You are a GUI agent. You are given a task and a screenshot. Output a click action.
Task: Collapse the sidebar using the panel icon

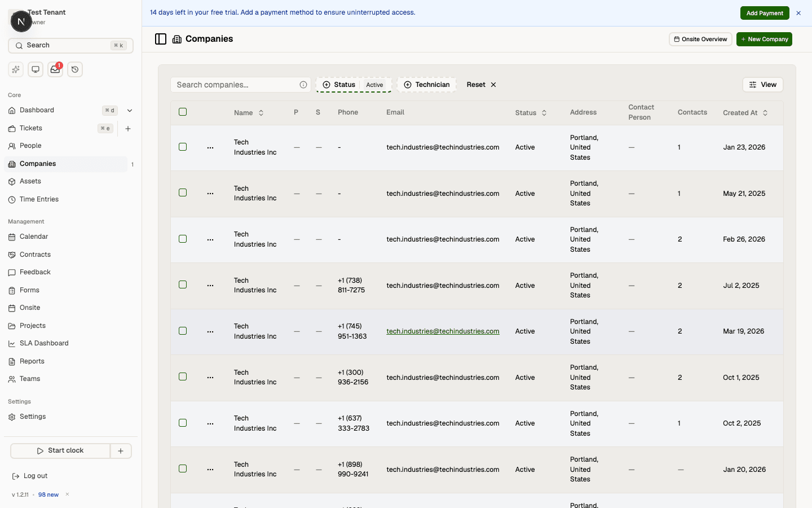pyautogui.click(x=161, y=38)
